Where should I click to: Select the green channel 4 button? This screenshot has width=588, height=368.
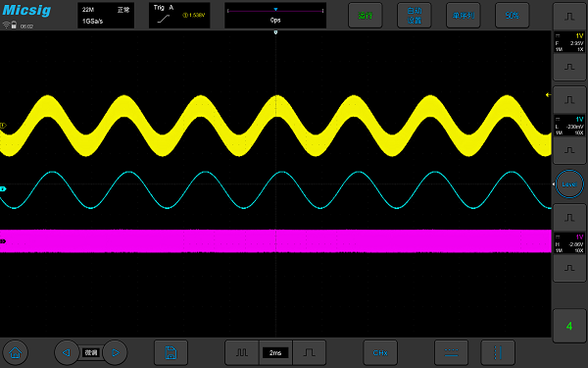coord(569,326)
